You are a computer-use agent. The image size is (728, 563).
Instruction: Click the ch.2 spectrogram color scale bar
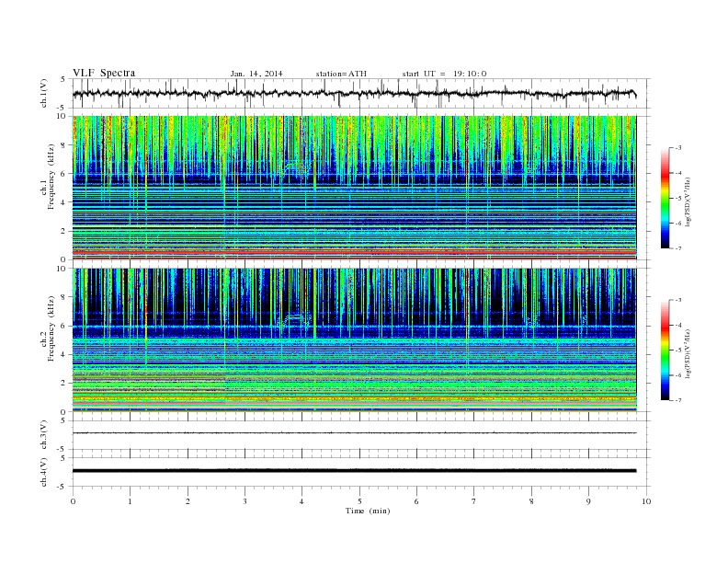pyautogui.click(x=665, y=350)
